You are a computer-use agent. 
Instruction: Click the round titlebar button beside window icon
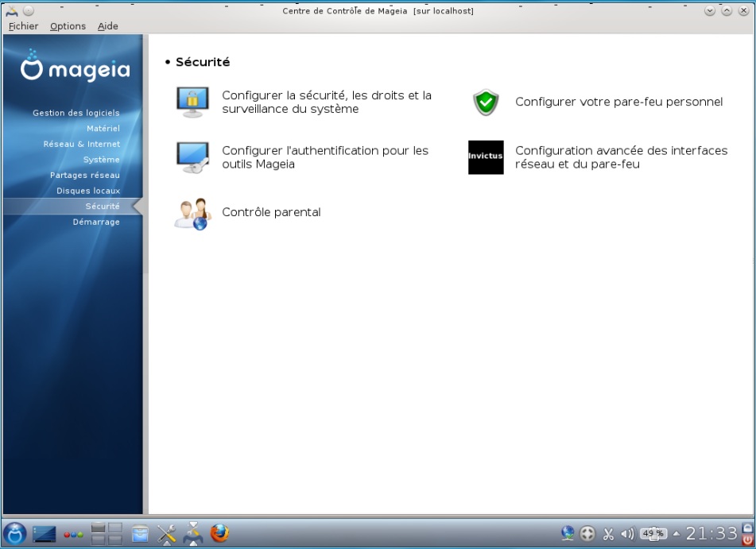(x=29, y=10)
